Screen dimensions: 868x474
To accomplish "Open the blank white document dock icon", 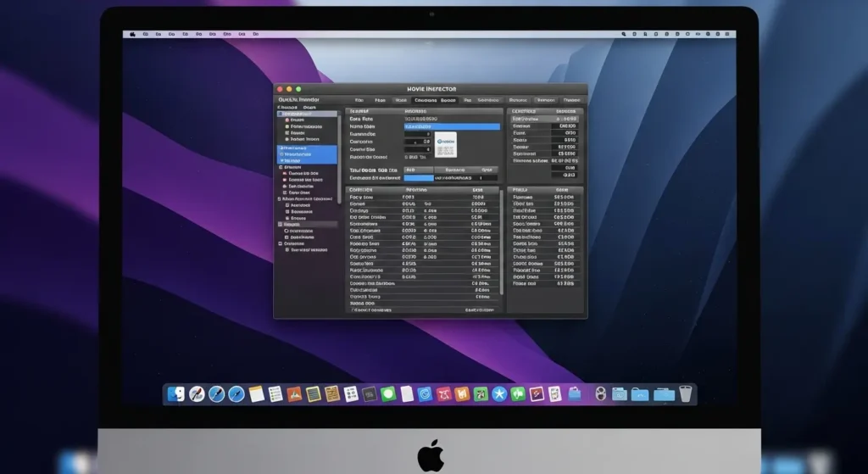I will point(407,393).
